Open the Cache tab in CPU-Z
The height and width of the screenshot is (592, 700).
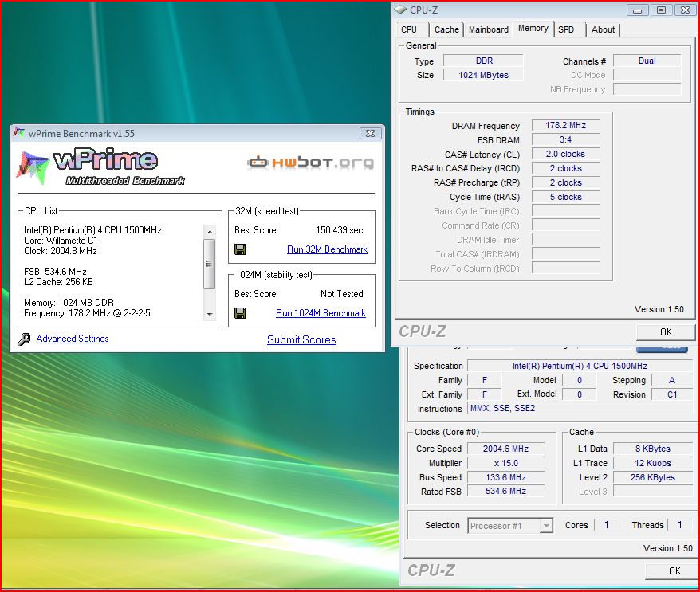coord(446,30)
